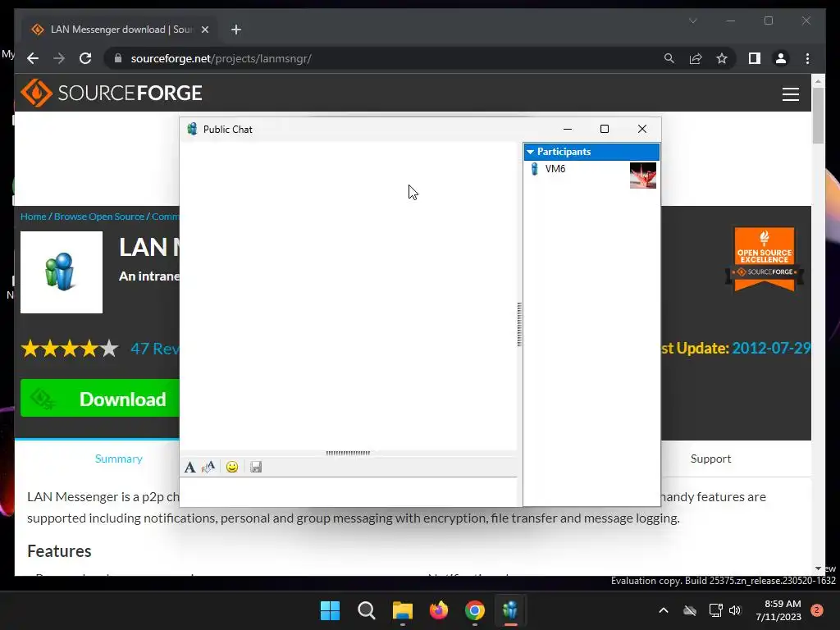Image resolution: width=840 pixels, height=630 pixels.
Task: Switch to LAN Messenger in the taskbar
Action: click(x=511, y=610)
